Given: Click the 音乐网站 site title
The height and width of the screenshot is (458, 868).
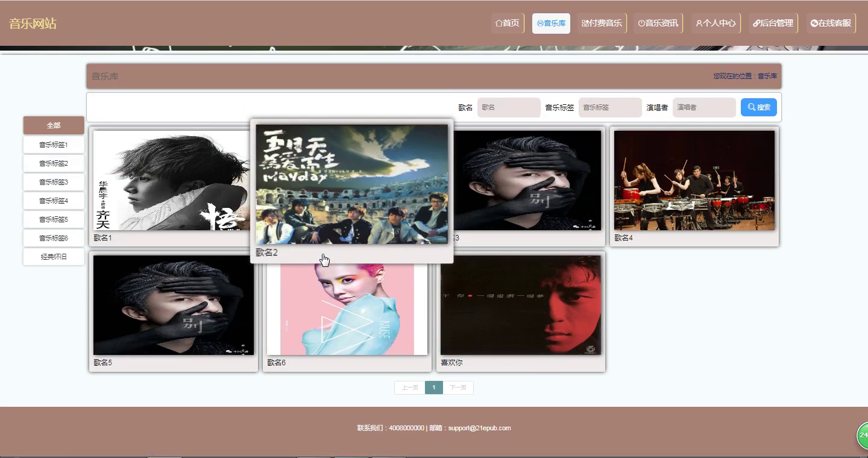Looking at the screenshot, I should point(33,24).
